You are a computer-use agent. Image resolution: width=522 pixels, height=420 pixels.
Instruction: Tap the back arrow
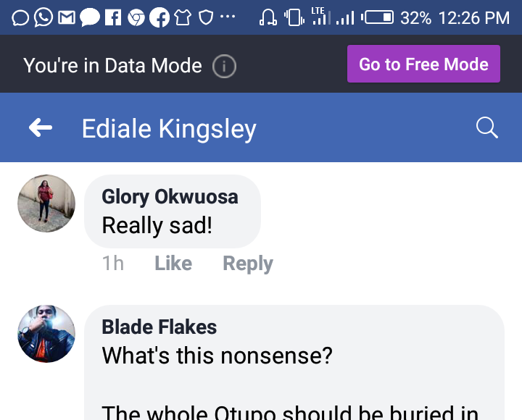[x=41, y=129]
